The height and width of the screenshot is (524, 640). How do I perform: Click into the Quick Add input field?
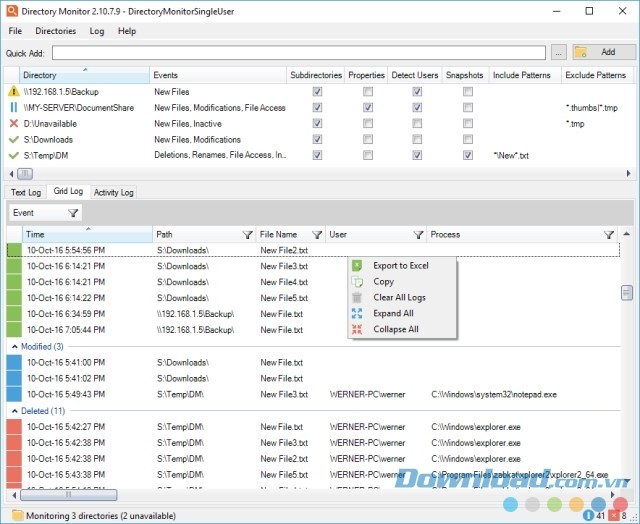pyautogui.click(x=299, y=53)
